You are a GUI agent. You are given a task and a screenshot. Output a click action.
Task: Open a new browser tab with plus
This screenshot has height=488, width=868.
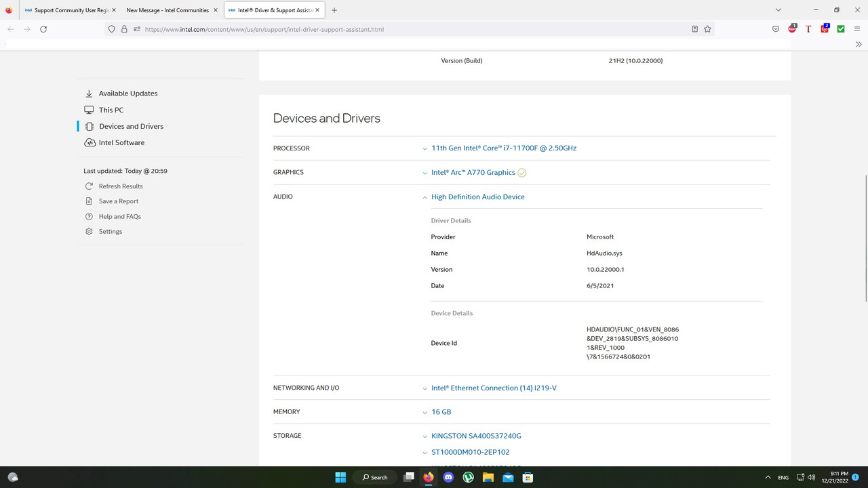334,10
